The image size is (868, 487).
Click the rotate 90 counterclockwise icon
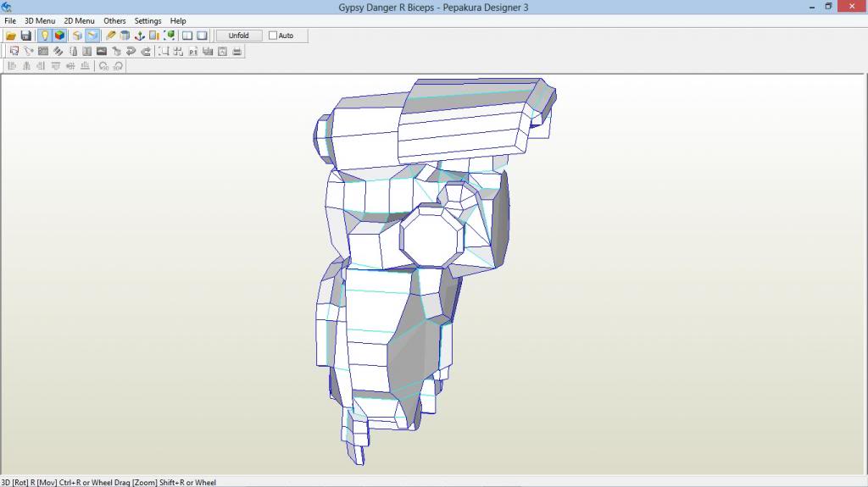click(103, 66)
